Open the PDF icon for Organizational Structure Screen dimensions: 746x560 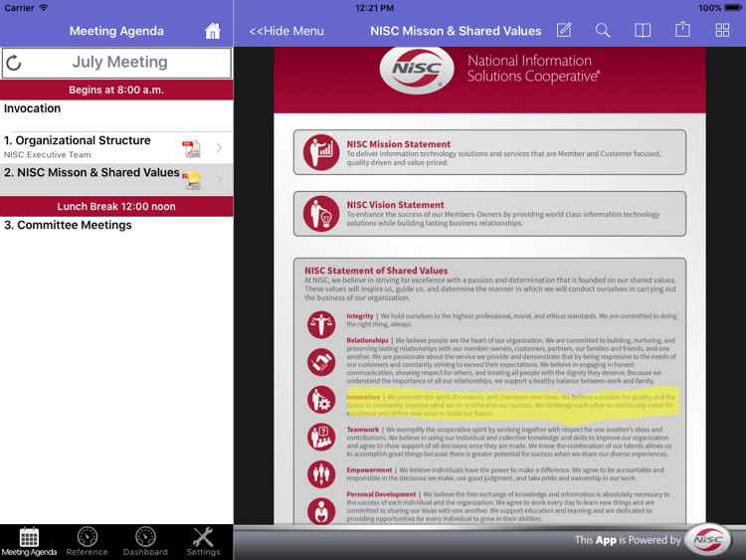pos(192,148)
